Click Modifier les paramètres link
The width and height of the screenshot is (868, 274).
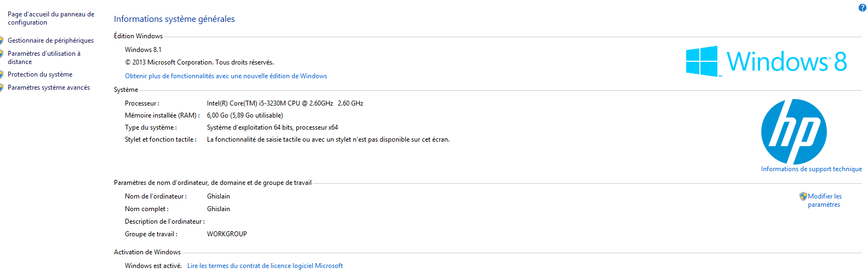point(824,200)
